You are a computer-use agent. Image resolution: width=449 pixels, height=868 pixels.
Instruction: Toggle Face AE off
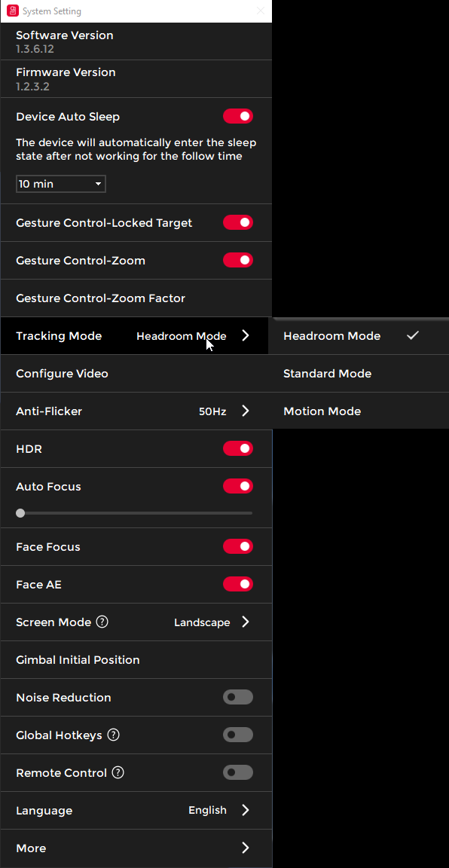coord(238,584)
